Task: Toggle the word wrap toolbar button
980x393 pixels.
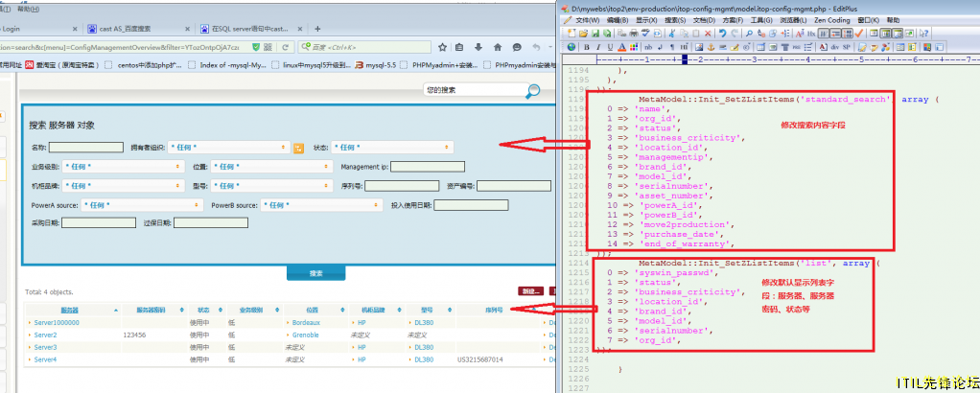Action: pos(824,34)
